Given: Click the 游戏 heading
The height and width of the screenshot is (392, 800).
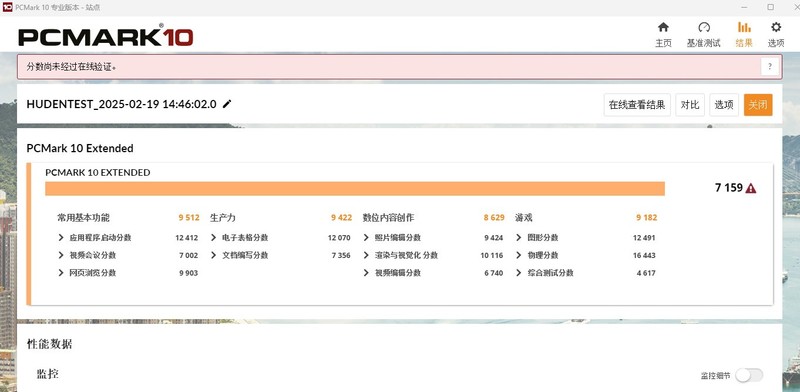Looking at the screenshot, I should (x=524, y=217).
